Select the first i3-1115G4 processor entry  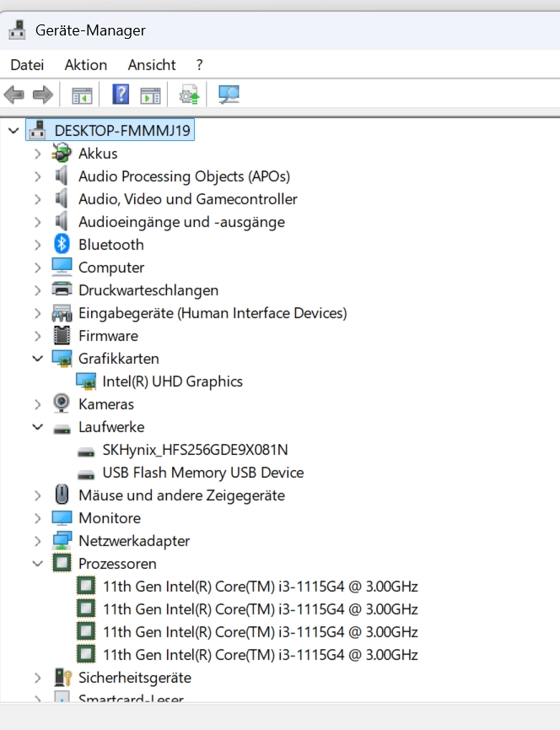tap(260, 587)
